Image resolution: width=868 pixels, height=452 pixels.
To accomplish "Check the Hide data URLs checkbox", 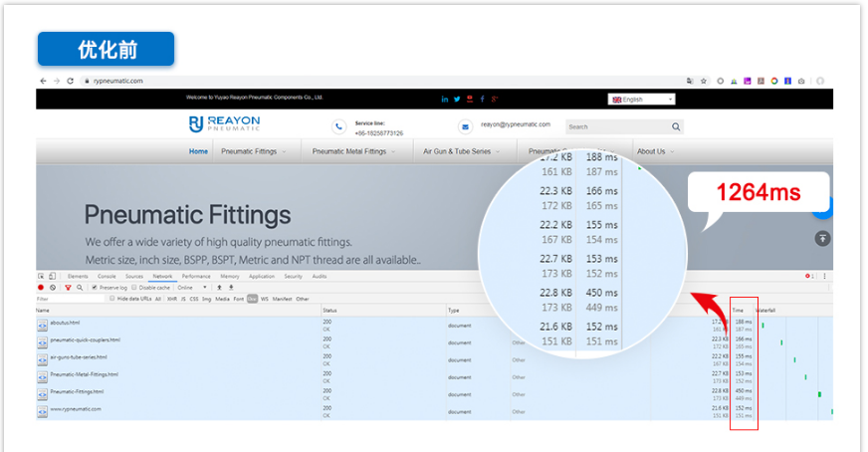I will 109,298.
